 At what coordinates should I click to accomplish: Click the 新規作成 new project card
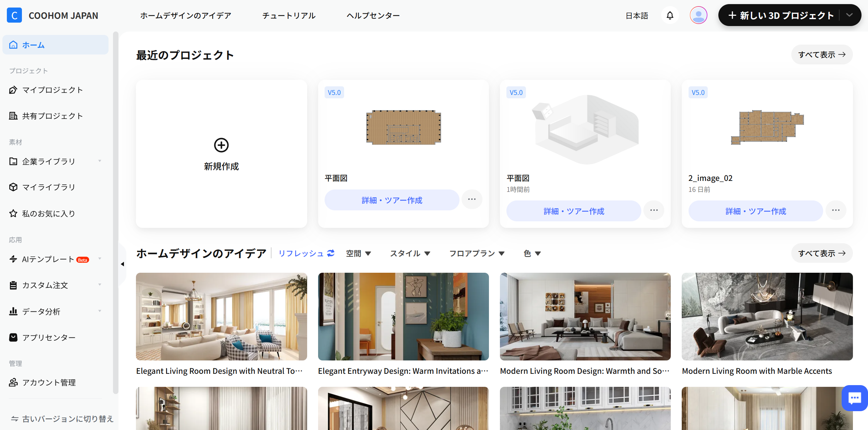(222, 154)
